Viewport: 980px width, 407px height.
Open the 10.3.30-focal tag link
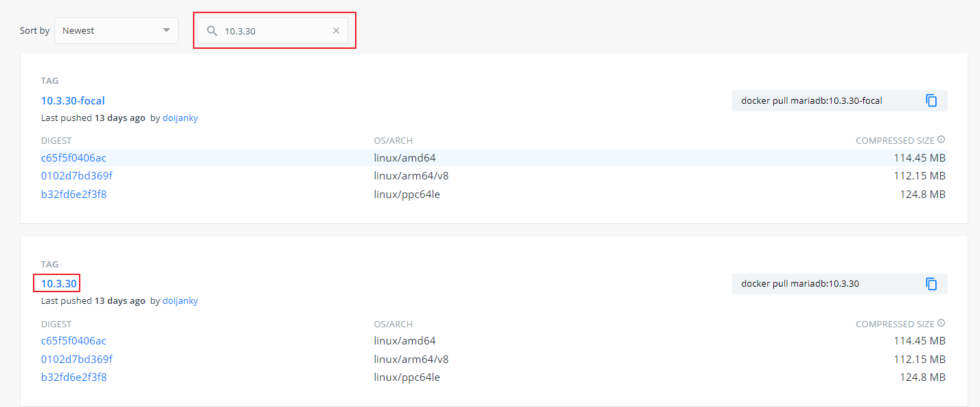point(73,100)
